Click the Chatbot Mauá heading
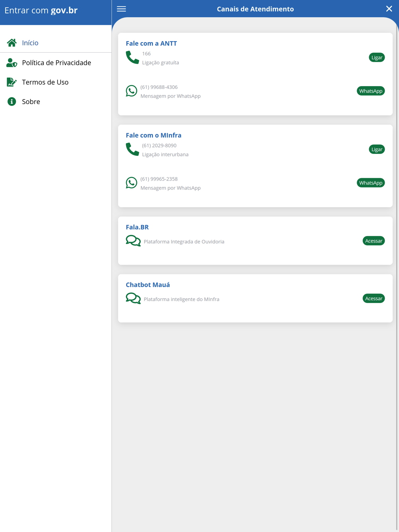 pyautogui.click(x=148, y=285)
